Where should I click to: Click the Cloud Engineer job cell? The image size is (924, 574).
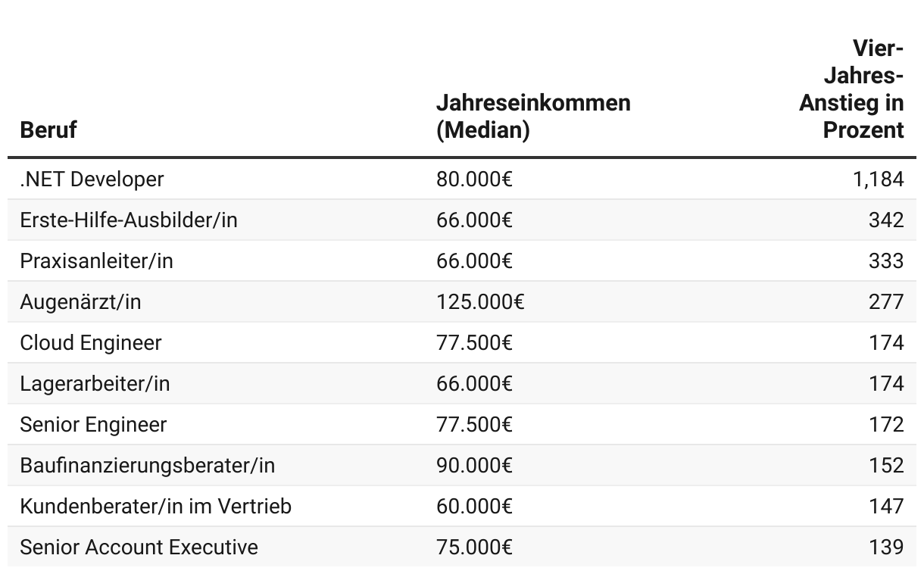91,342
